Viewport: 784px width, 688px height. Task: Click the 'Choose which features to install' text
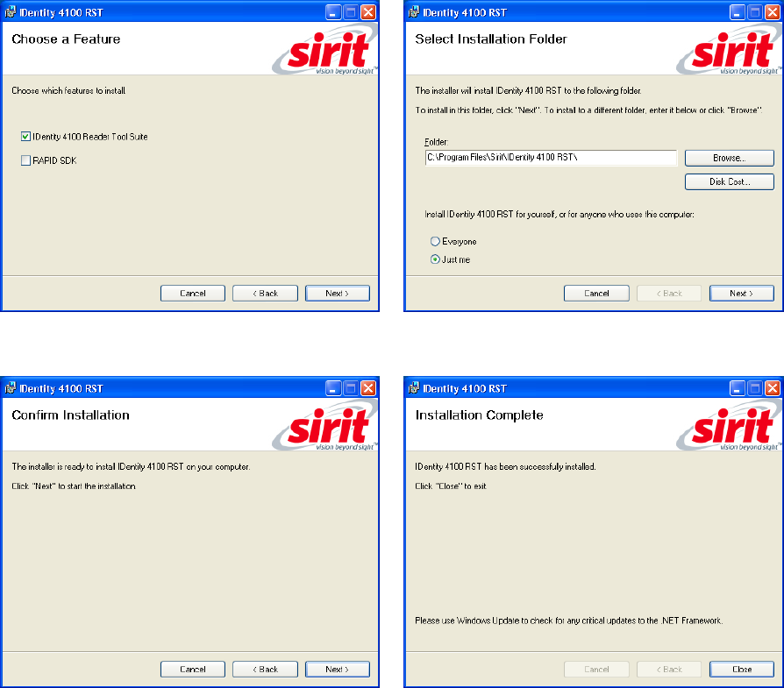[x=68, y=90]
